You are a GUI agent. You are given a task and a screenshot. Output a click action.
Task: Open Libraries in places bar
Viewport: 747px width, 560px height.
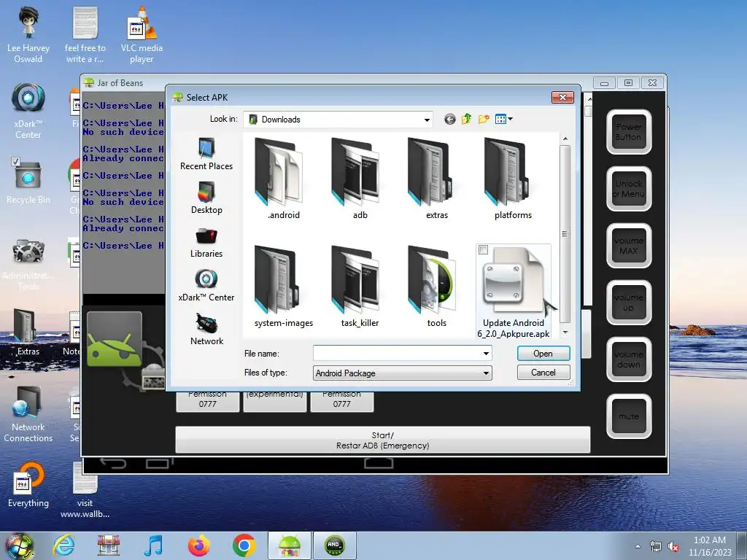point(206,242)
